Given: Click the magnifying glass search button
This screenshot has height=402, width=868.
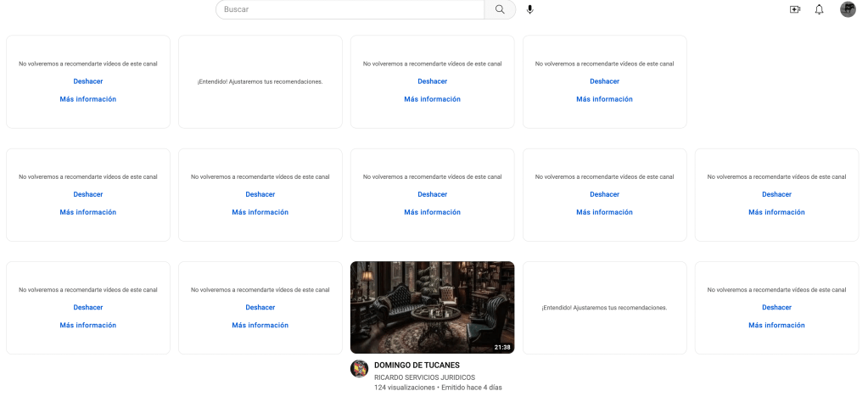Looking at the screenshot, I should coord(500,9).
